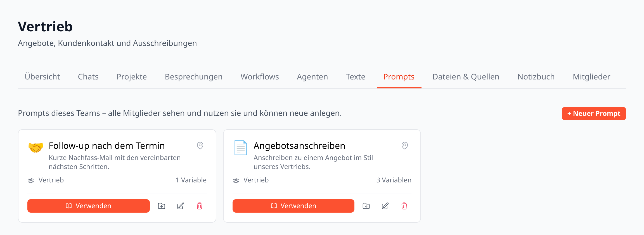Switch to the Notizbuch tab
Image resolution: width=644 pixels, height=235 pixels.
536,77
